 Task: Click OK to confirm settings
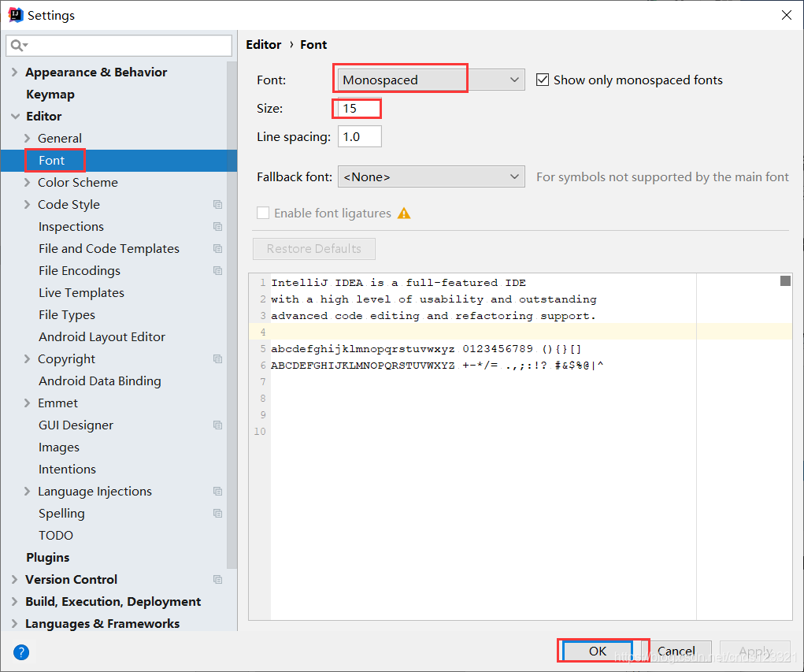click(598, 651)
